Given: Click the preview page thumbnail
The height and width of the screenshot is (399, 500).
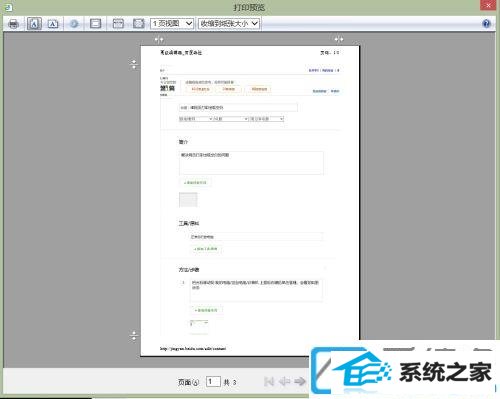Looking at the screenshot, I should (x=250, y=201).
